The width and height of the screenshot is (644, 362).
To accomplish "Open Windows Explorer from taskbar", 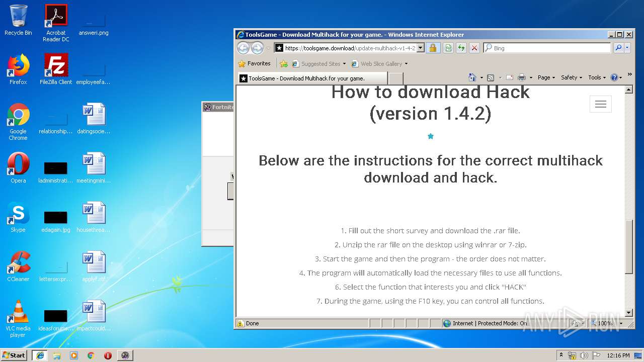I will [x=57, y=355].
